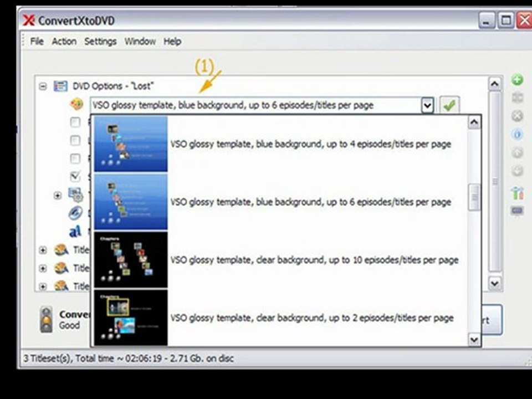Click the move down arrow icon in the sidebar
The image size is (532, 399).
point(517,171)
